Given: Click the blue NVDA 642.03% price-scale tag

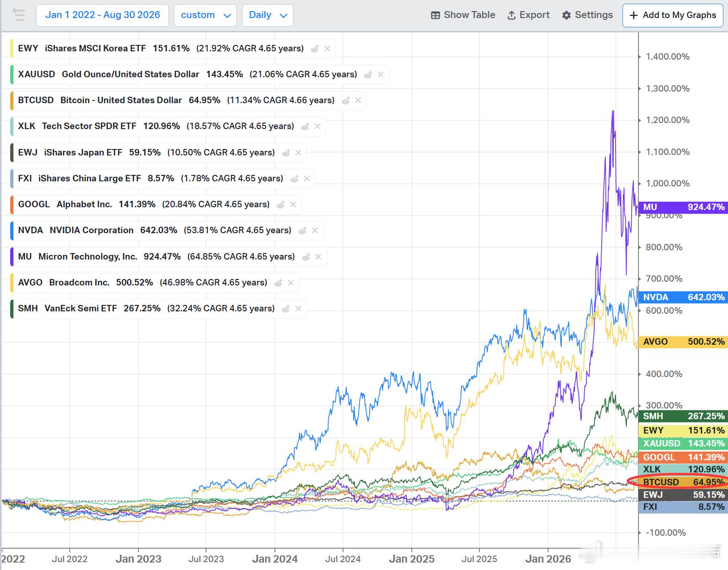Looking at the screenshot, I should coord(683,297).
